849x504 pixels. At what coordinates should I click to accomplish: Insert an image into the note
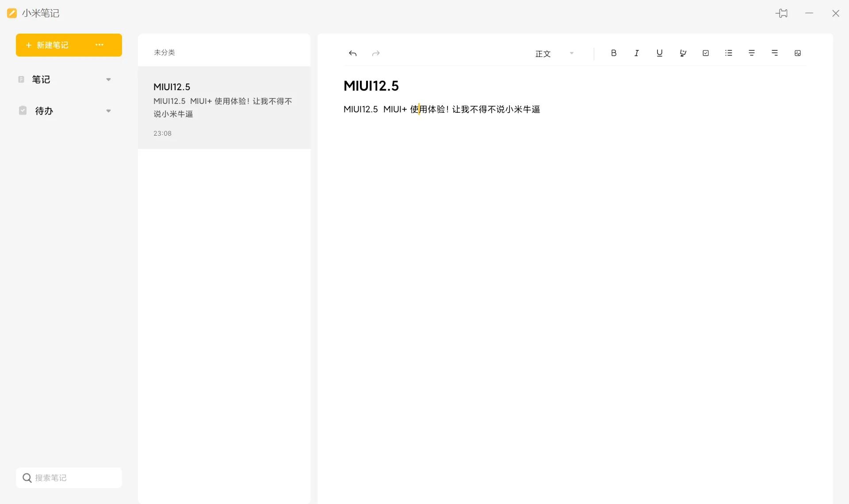click(x=797, y=53)
